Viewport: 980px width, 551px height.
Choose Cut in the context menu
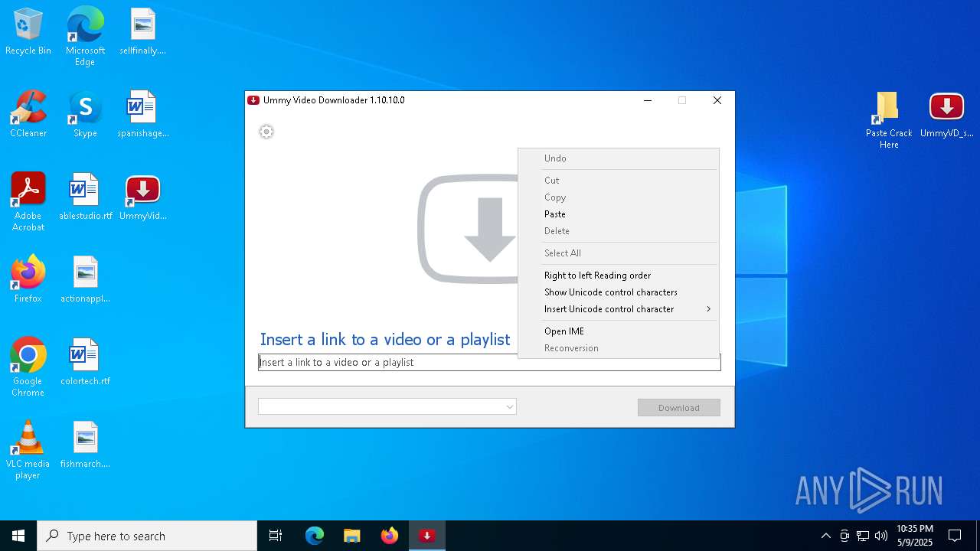click(x=619, y=181)
